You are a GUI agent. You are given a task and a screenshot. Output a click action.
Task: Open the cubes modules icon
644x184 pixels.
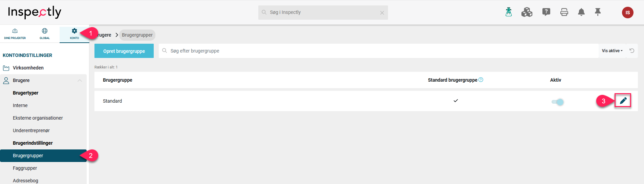point(527,12)
